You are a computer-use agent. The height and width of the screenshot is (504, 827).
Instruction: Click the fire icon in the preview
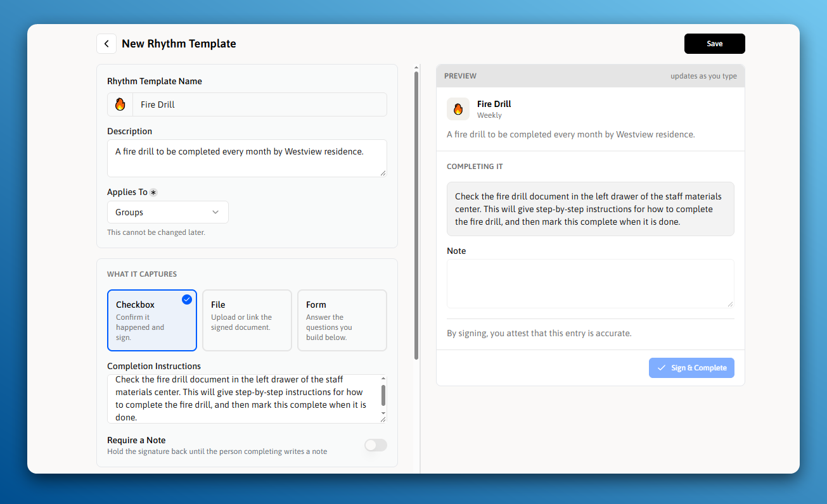458,109
